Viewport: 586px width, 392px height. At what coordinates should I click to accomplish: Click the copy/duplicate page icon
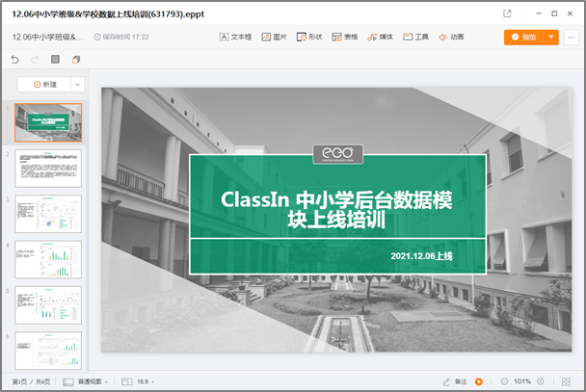(76, 60)
